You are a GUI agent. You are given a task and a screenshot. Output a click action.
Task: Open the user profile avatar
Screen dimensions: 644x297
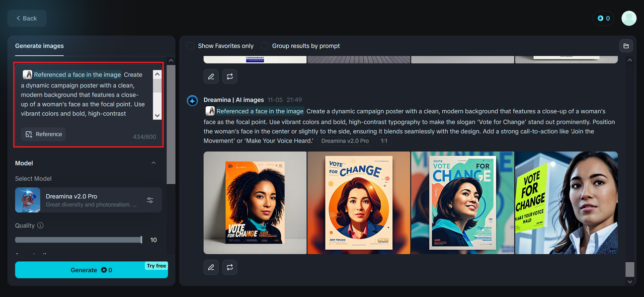(x=629, y=18)
